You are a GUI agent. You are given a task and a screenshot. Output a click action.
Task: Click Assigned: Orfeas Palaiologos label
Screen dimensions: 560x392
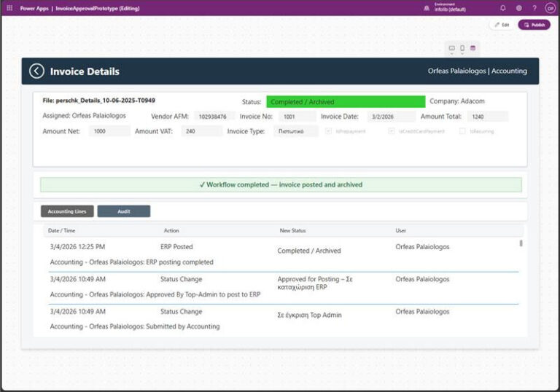84,116
